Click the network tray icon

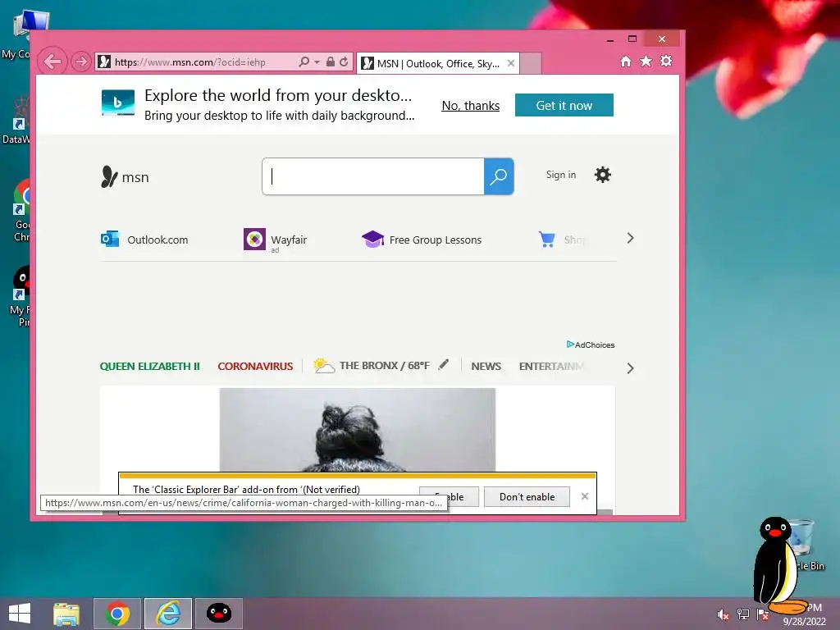[743, 614]
